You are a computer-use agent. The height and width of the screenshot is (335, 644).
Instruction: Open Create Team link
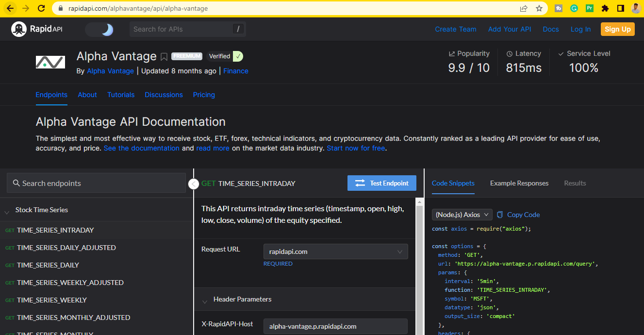pyautogui.click(x=456, y=29)
